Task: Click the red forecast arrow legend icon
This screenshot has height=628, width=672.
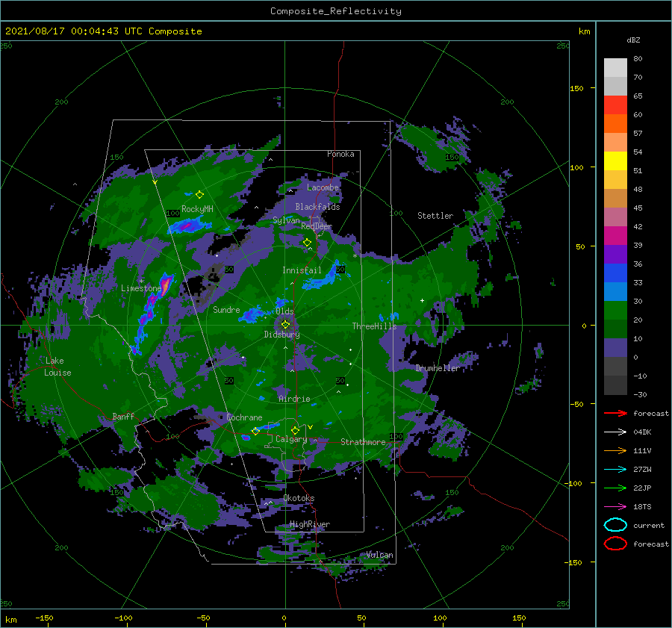Action: pos(615,413)
